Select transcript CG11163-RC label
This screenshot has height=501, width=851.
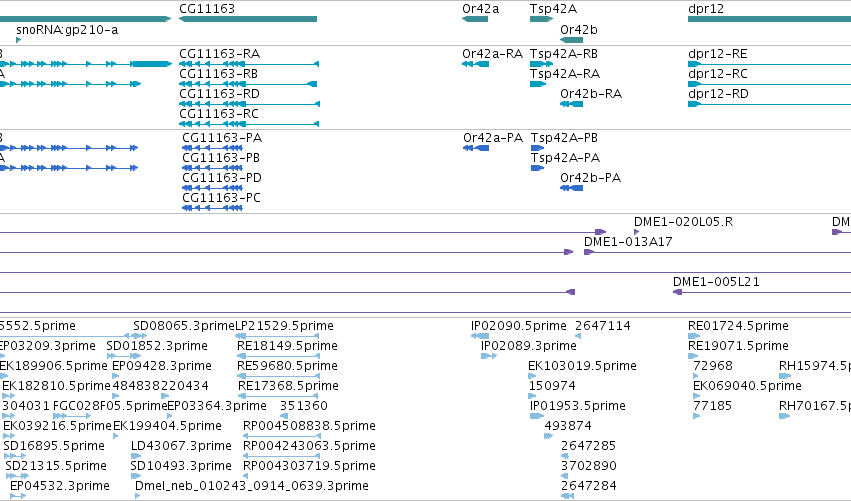coord(219,114)
